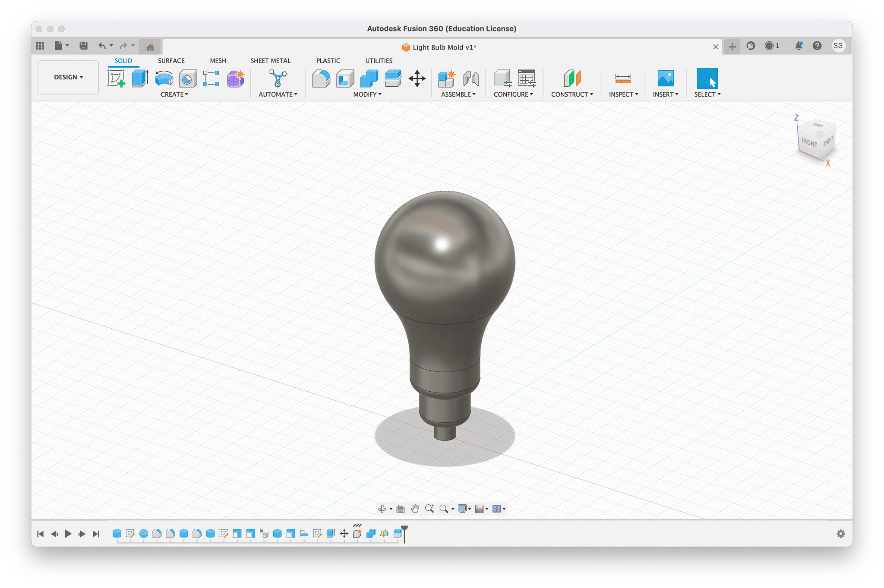The height and width of the screenshot is (588, 884).
Task: Open the Extensions icon in title bar
Action: (x=751, y=46)
